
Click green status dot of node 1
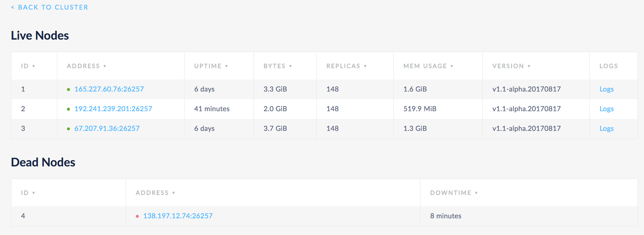coord(69,89)
